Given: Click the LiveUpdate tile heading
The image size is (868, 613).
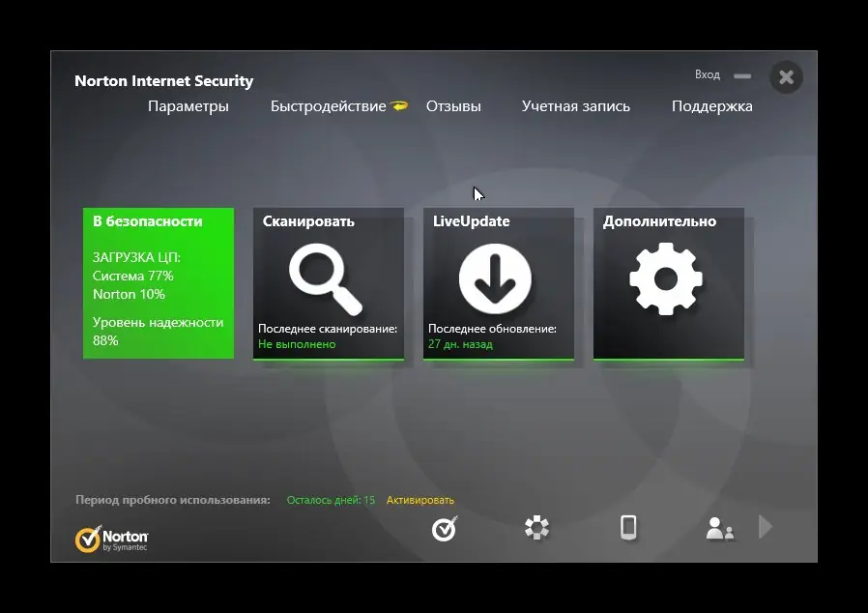Looking at the screenshot, I should (x=471, y=221).
